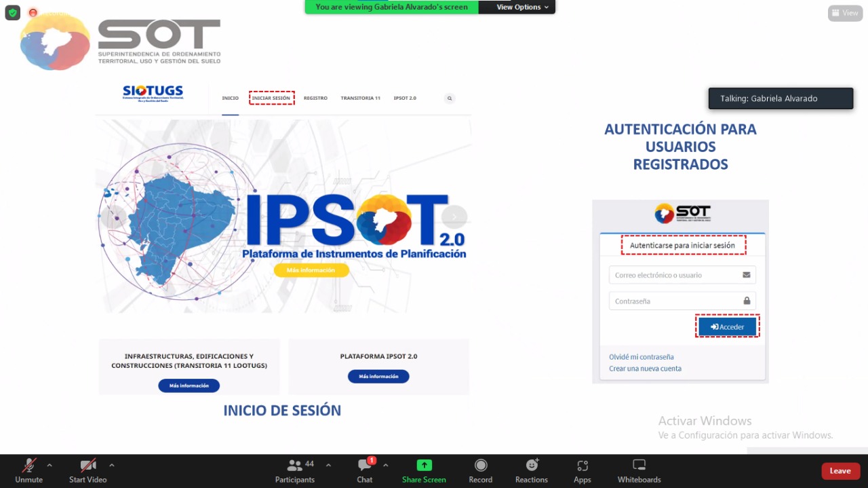Open the Chat panel icon

pos(365,466)
